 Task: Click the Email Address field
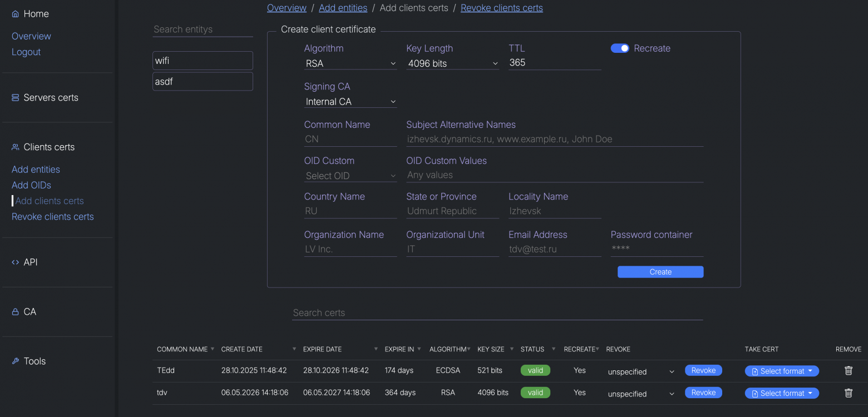click(x=555, y=249)
